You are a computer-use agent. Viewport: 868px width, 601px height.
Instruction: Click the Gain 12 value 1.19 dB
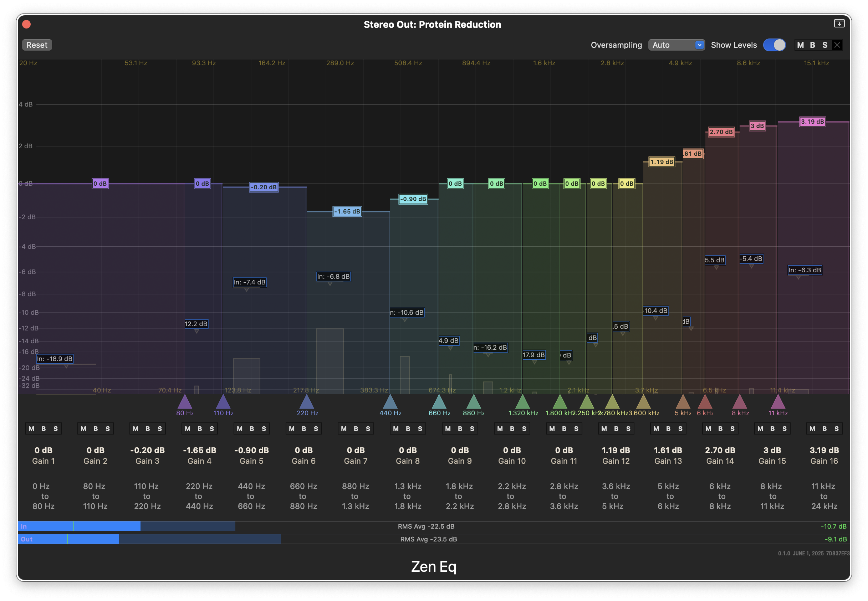pos(616,450)
